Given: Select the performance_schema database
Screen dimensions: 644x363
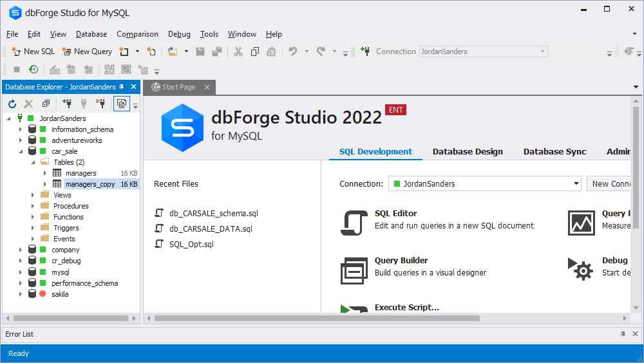Looking at the screenshot, I should click(x=84, y=283).
